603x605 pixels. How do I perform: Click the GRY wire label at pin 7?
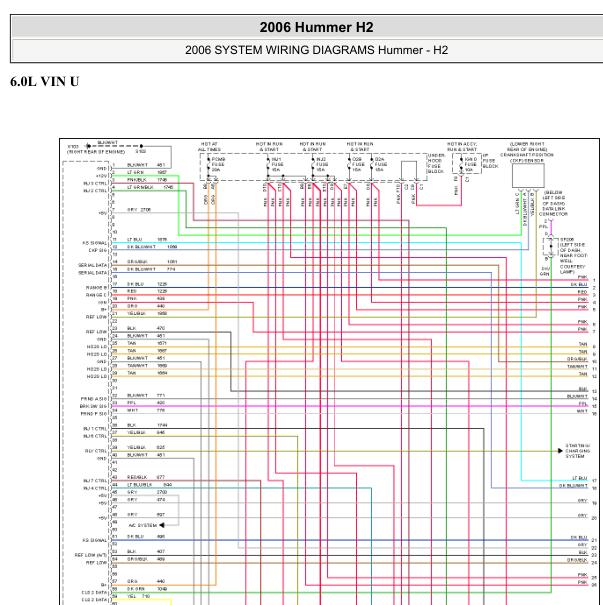pos(139,210)
